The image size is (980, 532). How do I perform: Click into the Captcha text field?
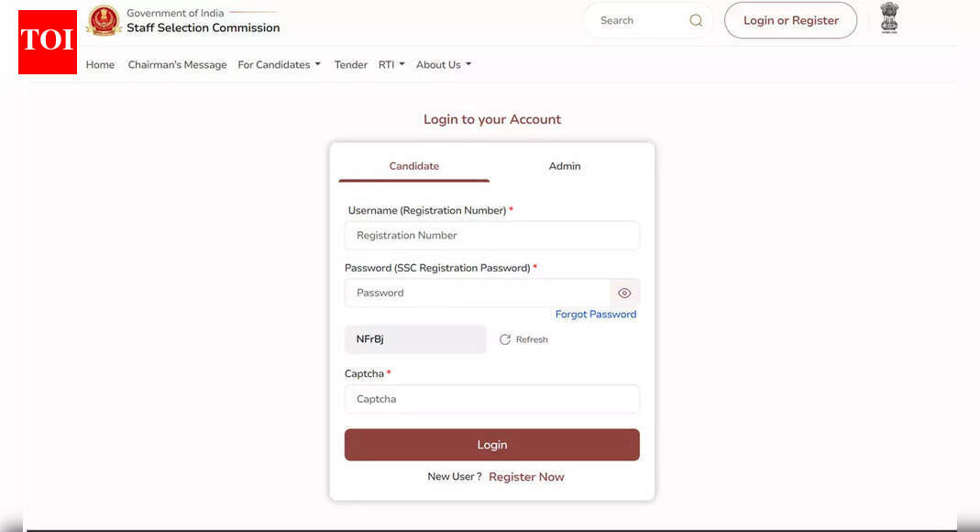click(491, 399)
